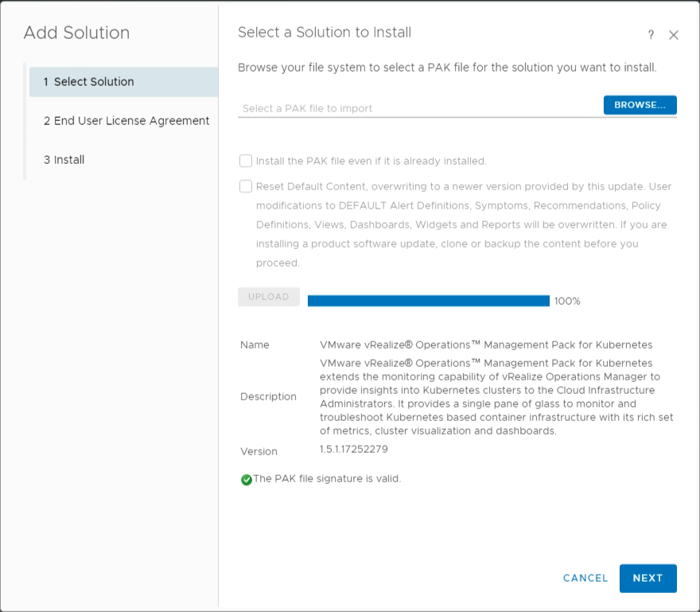Click the 'Add Solution' wizard title
The image size is (700, 612).
77,33
